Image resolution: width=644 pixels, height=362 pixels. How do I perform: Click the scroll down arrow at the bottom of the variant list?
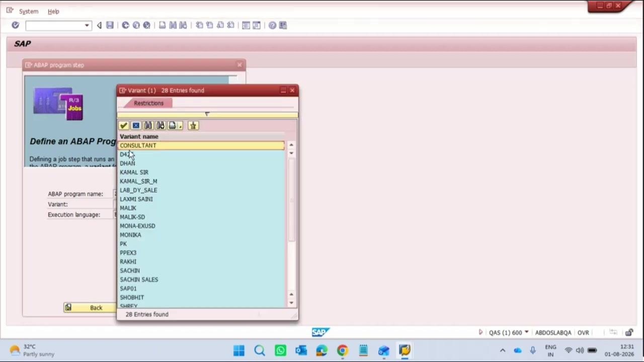291,303
